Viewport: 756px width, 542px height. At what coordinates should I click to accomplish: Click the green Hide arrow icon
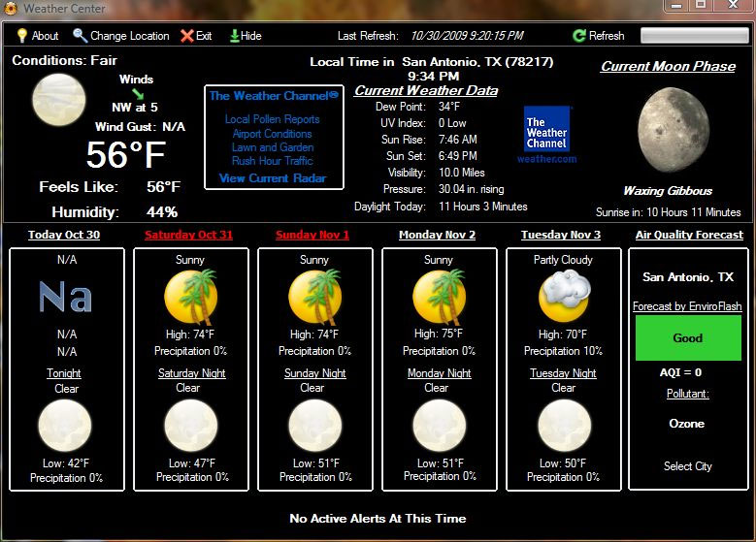click(x=234, y=36)
